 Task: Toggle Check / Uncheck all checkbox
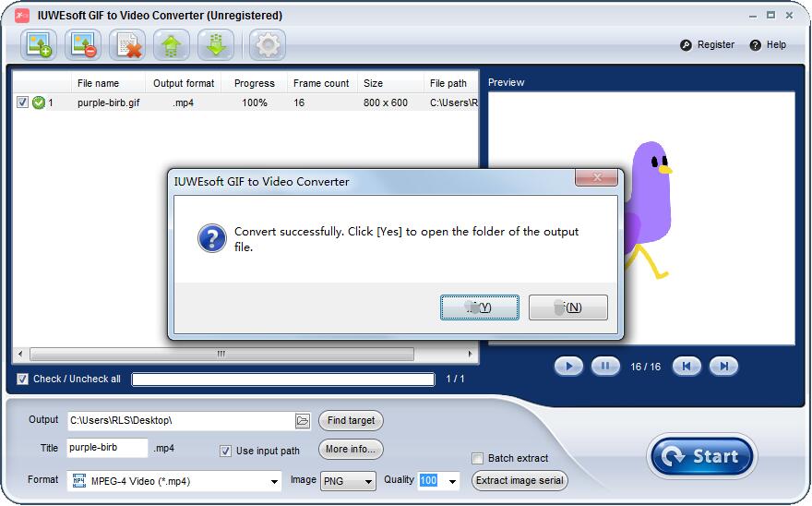22,379
